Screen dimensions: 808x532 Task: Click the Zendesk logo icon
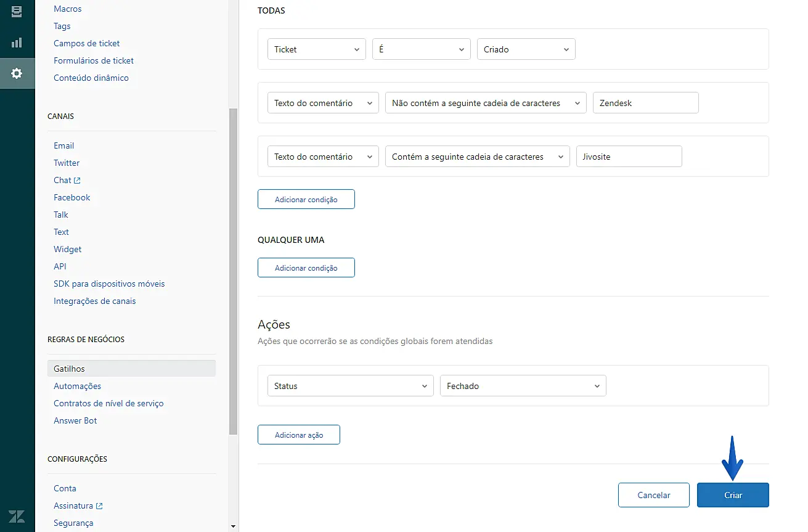17,517
